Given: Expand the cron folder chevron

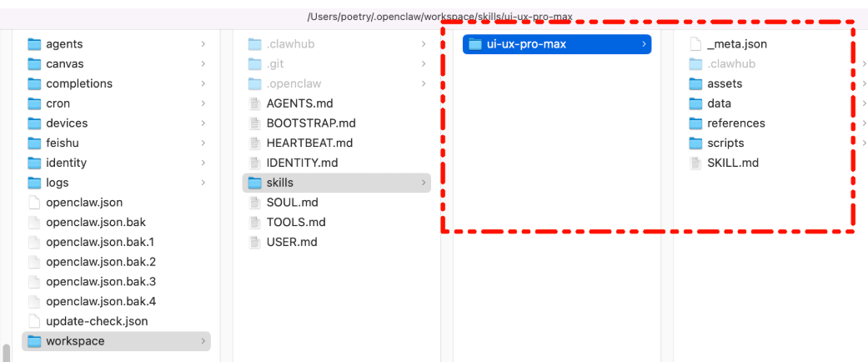Looking at the screenshot, I should point(203,103).
